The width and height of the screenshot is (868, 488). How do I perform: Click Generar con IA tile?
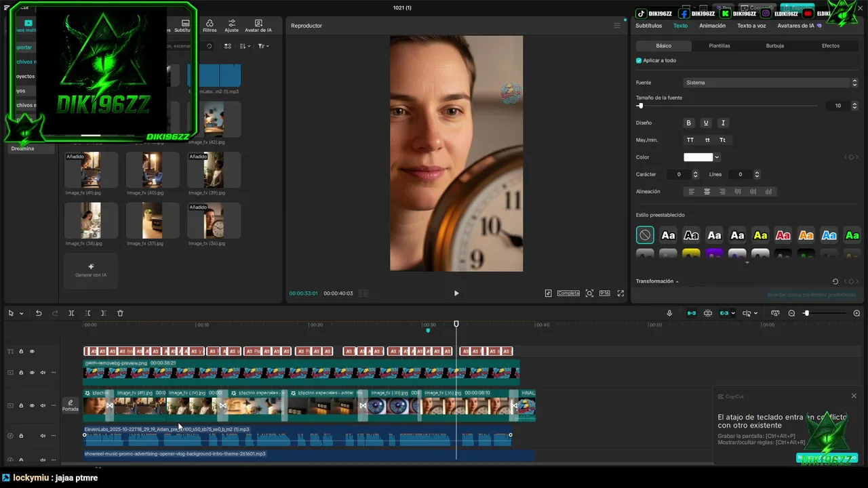pyautogui.click(x=91, y=270)
